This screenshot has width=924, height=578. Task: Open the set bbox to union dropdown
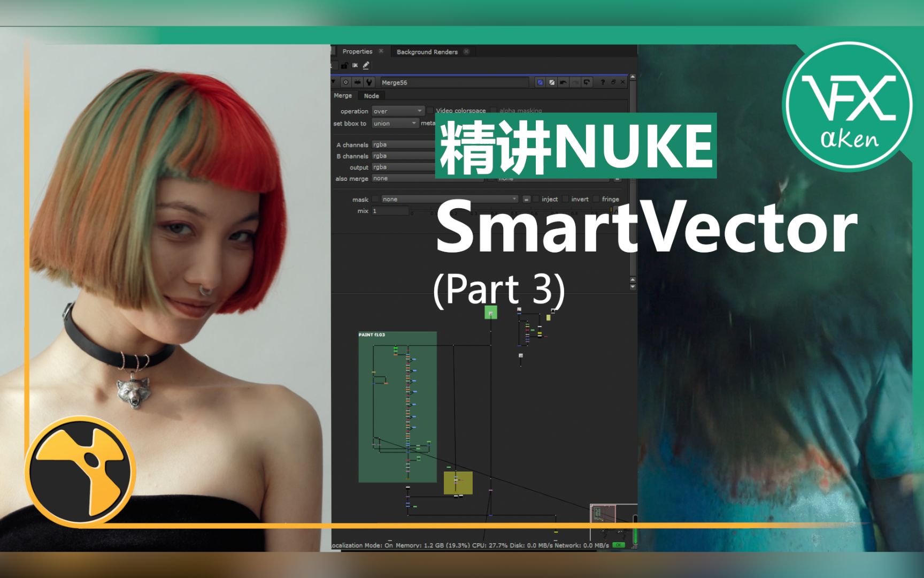coord(395,123)
